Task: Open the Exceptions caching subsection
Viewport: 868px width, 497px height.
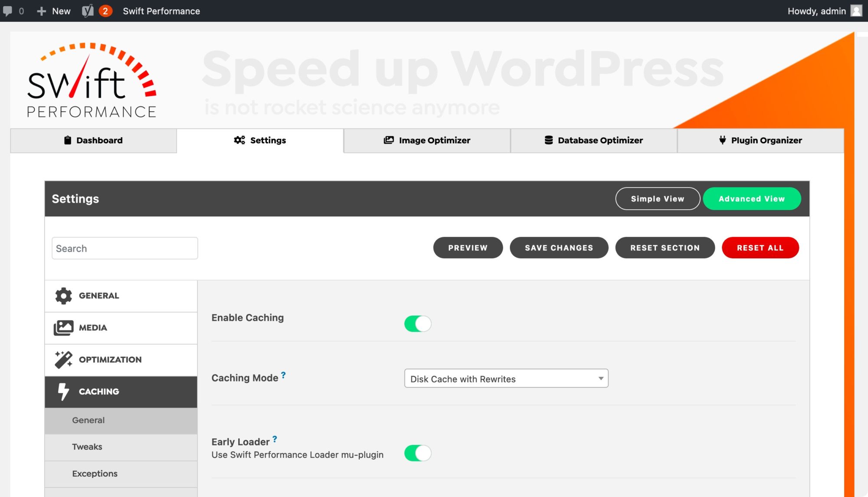Action: pyautogui.click(x=95, y=474)
